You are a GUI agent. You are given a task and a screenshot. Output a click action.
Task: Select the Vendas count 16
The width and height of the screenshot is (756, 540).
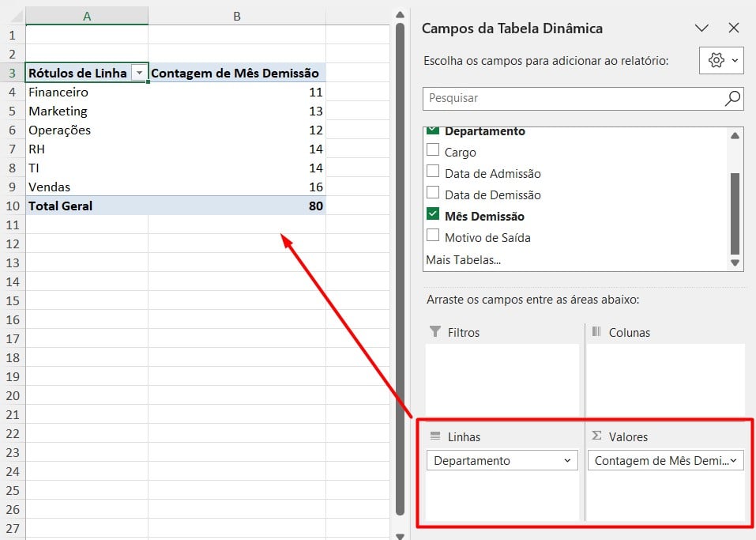(237, 187)
